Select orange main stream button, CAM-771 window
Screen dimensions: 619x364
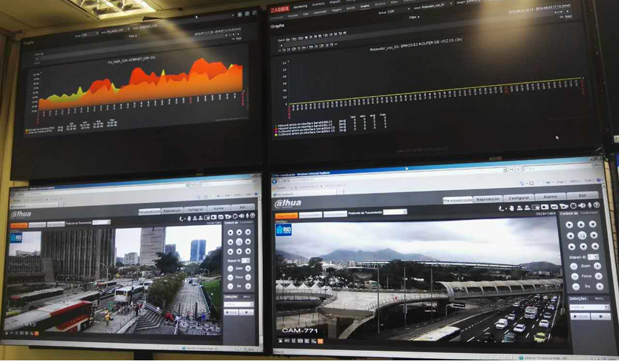tap(286, 216)
